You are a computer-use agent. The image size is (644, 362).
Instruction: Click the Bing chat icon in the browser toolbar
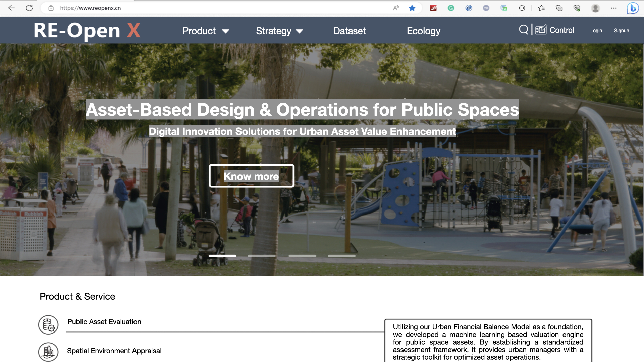[x=633, y=8]
